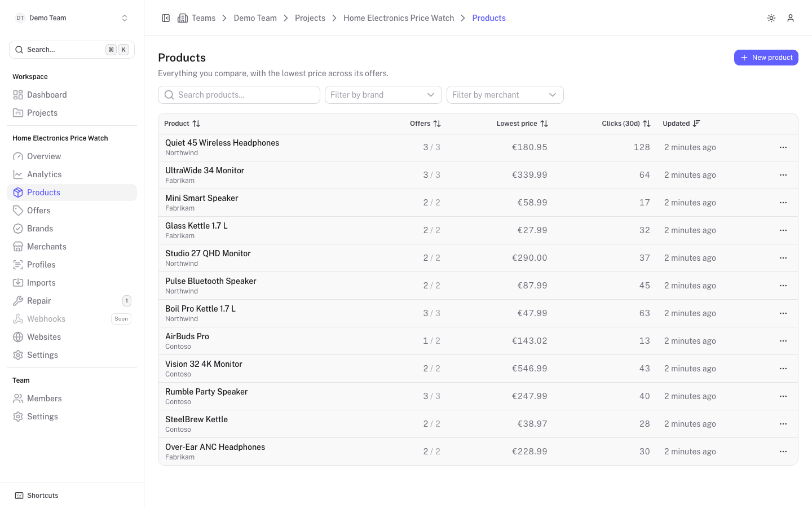Open Dashboard in the sidebar
The width and height of the screenshot is (812, 508).
tap(72, 95)
